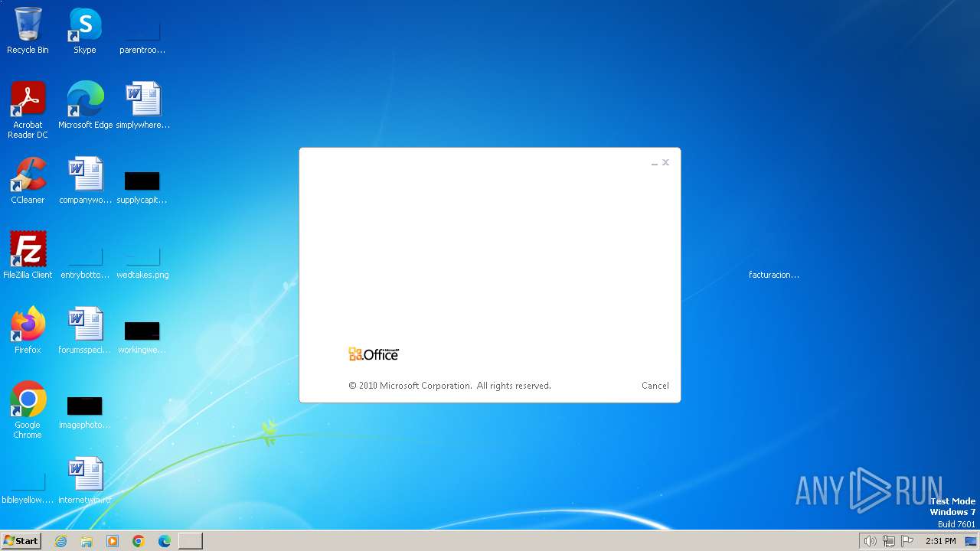Click the 2010 Microsoft Corporation copyright text
The width and height of the screenshot is (980, 551).
pyautogui.click(x=449, y=386)
